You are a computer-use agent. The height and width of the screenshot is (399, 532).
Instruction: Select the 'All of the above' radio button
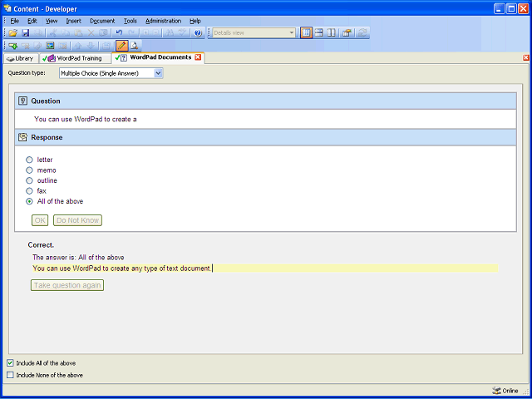tap(30, 201)
